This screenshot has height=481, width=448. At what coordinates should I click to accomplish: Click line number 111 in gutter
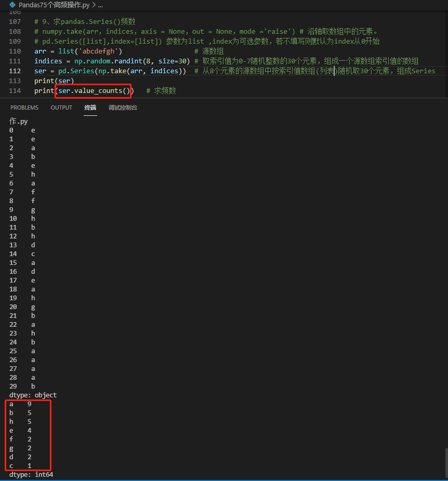[15, 61]
